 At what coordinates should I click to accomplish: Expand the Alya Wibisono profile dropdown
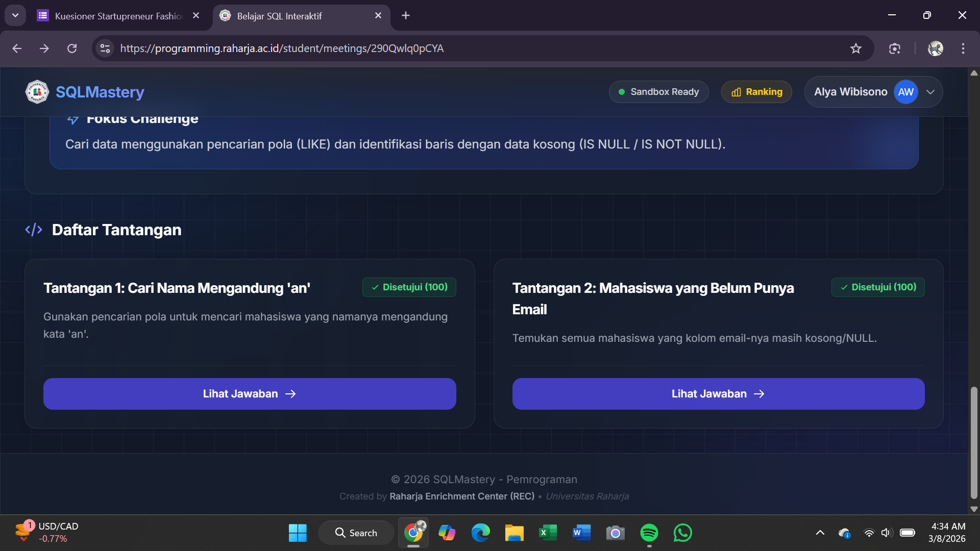pyautogui.click(x=930, y=92)
